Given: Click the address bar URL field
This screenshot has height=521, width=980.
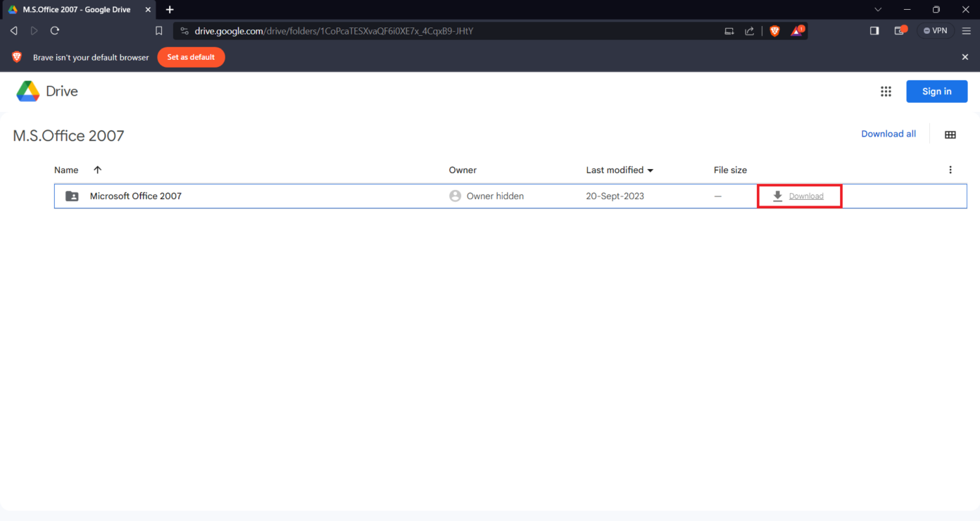Looking at the screenshot, I should (x=451, y=31).
